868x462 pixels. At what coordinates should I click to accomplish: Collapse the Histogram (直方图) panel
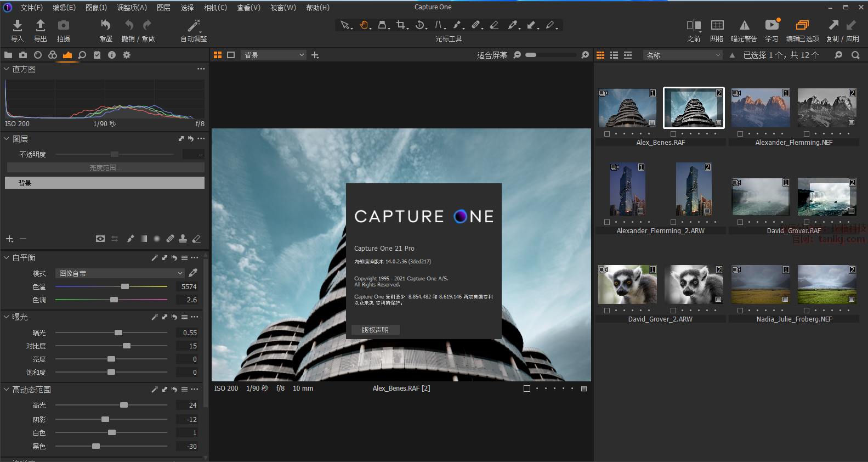pyautogui.click(x=7, y=69)
